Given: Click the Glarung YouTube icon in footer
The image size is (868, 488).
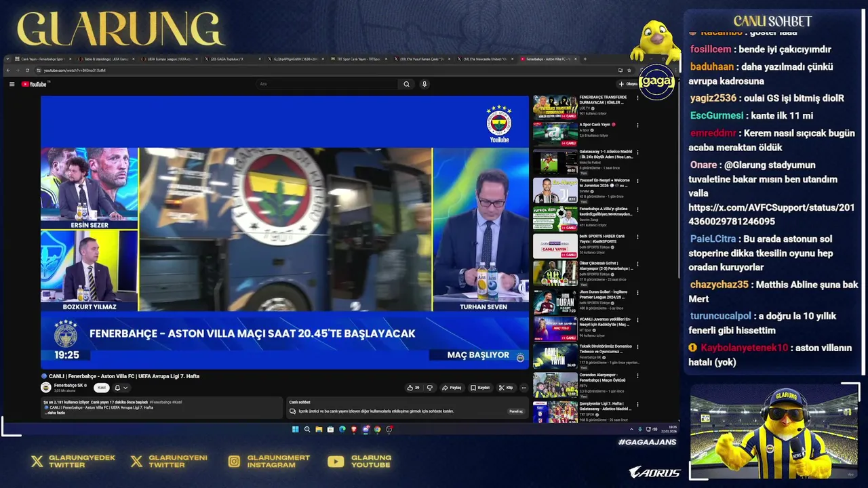Looking at the screenshot, I should coord(336,462).
